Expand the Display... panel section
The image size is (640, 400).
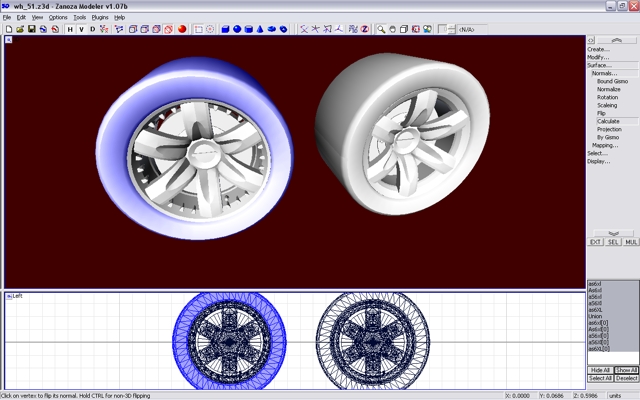pyautogui.click(x=599, y=161)
